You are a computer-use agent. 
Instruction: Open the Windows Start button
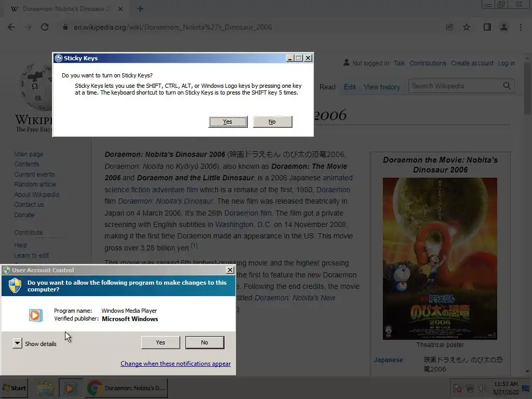pos(14,388)
